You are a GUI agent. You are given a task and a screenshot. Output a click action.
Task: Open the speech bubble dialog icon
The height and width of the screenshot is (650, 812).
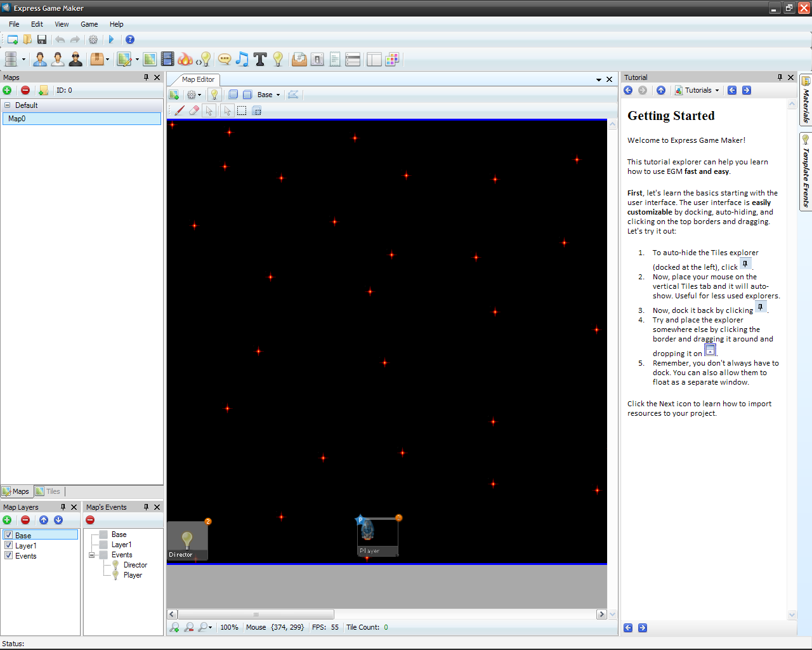pyautogui.click(x=225, y=59)
